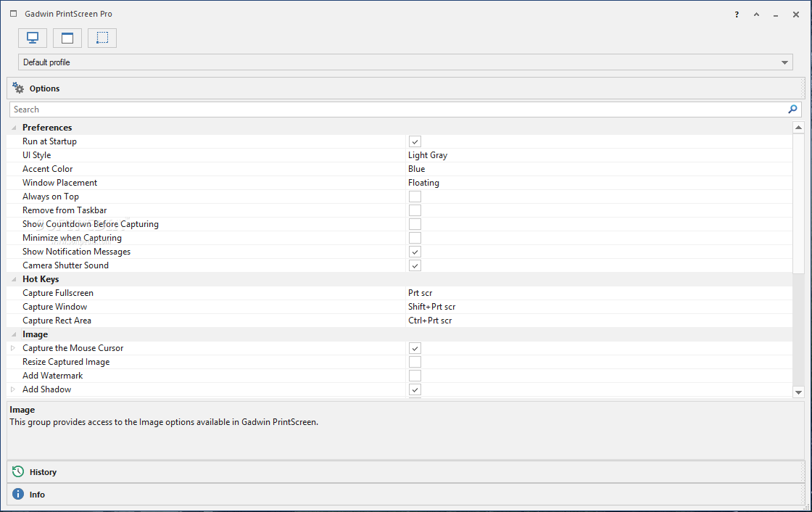Enable Remove from Taskbar checkbox
Screen dimensions: 812x512
415,210
